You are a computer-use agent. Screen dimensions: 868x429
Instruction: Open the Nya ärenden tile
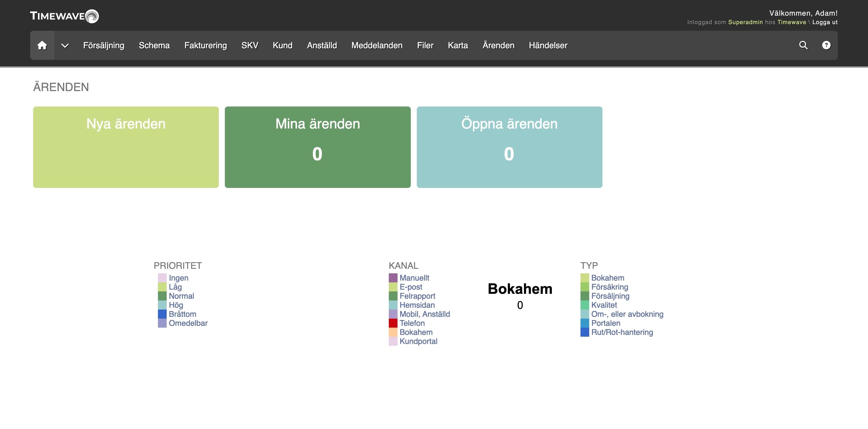tap(126, 147)
